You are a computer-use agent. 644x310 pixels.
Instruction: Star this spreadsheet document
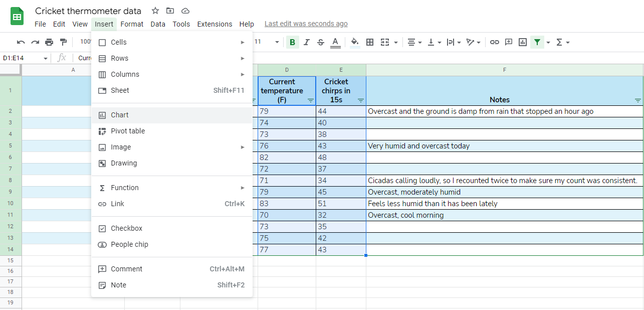155,11
